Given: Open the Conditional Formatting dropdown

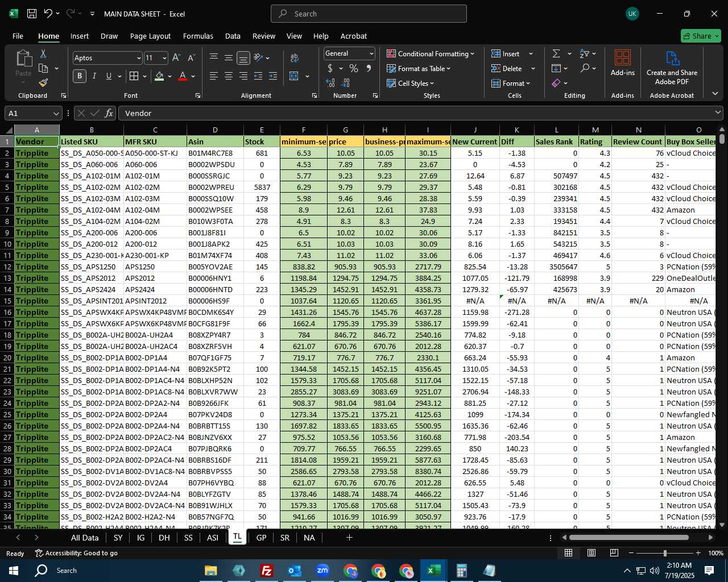Looking at the screenshot, I should coord(431,53).
